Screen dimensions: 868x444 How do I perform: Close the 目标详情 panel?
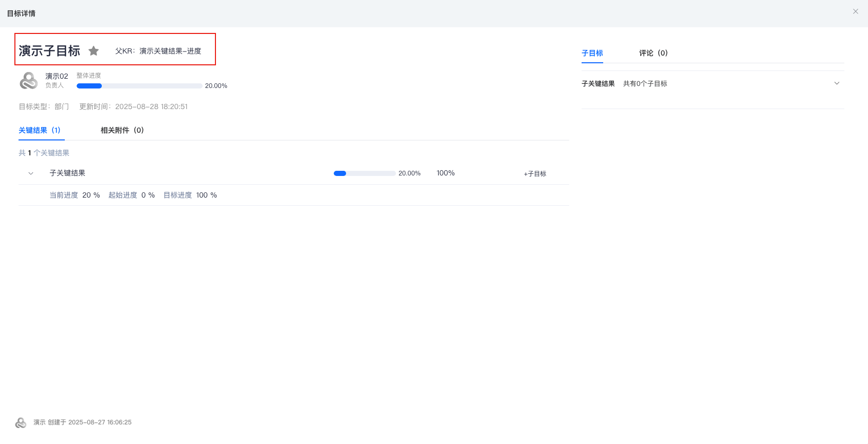click(x=856, y=11)
